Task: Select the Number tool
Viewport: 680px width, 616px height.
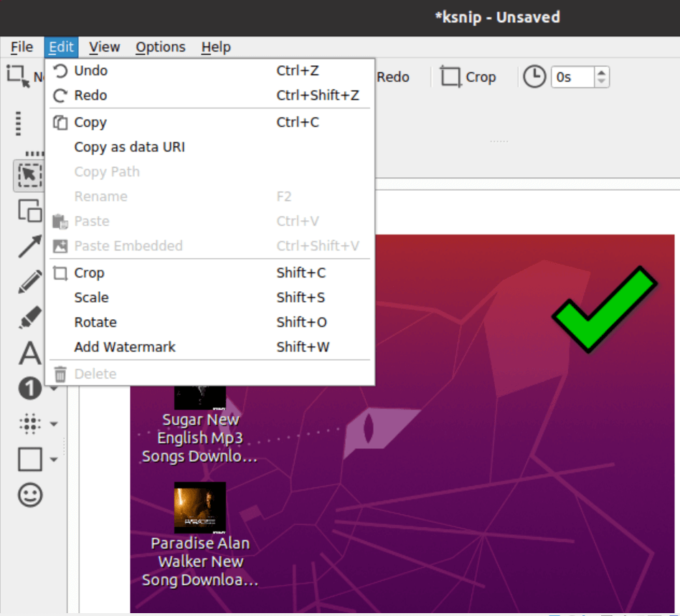Action: point(29,388)
